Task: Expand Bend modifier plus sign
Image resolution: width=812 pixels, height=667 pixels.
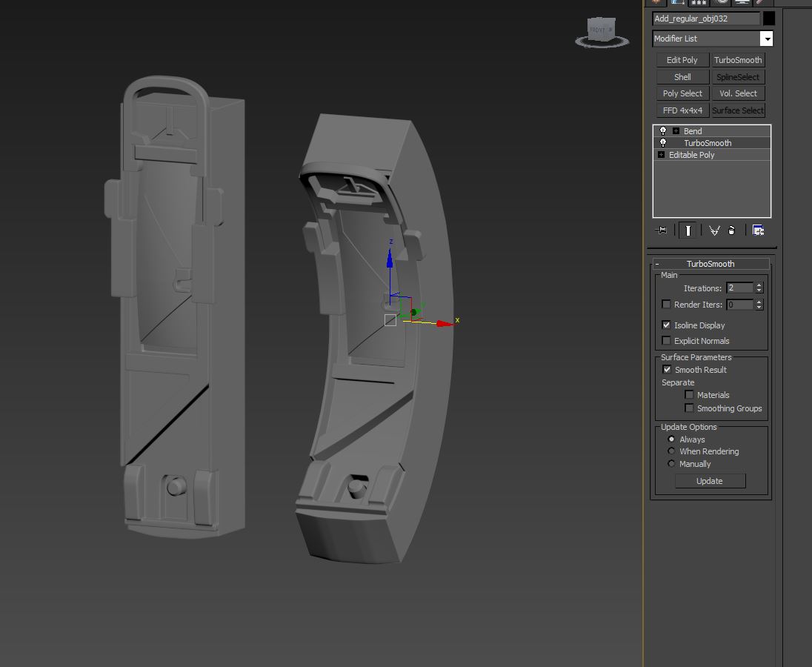Action: pyautogui.click(x=676, y=131)
